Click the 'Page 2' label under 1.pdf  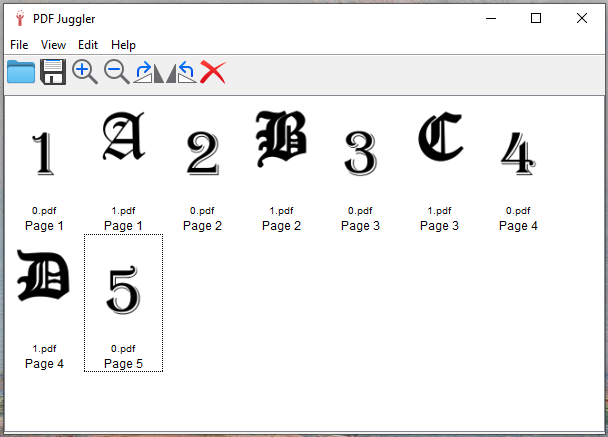tap(282, 226)
